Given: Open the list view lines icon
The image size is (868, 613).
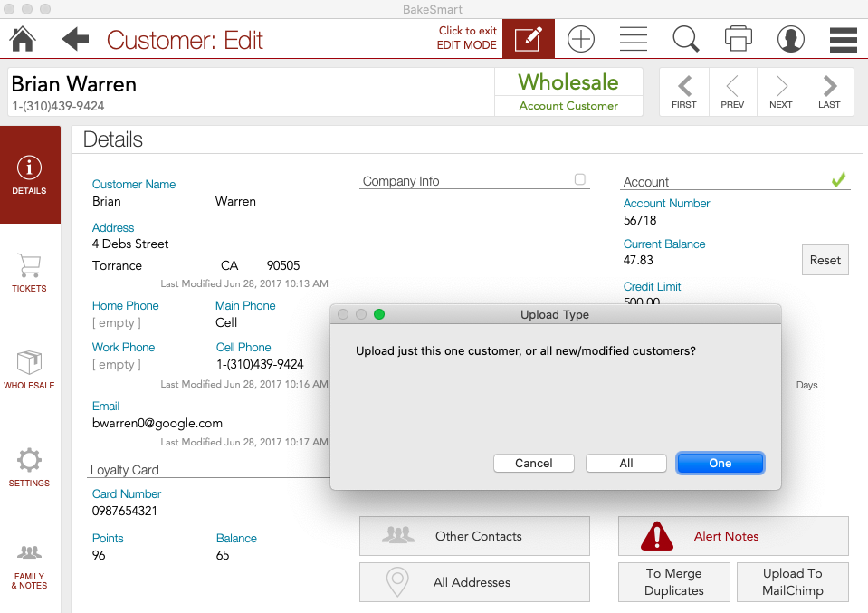Looking at the screenshot, I should [x=633, y=39].
